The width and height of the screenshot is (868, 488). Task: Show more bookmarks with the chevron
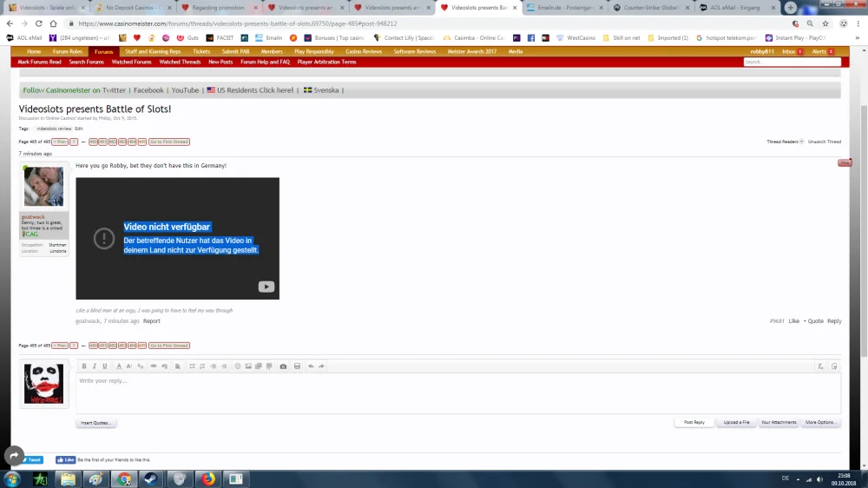pyautogui.click(x=858, y=37)
